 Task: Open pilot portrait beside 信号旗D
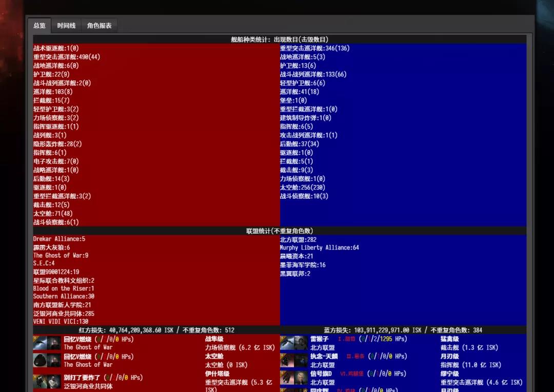[x=301, y=378]
